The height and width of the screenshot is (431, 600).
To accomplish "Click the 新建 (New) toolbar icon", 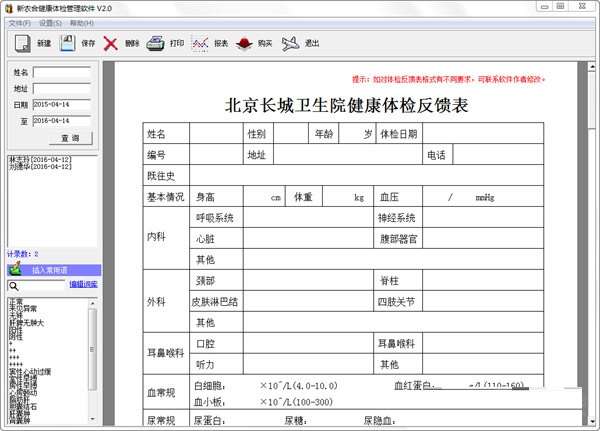I will click(x=23, y=44).
